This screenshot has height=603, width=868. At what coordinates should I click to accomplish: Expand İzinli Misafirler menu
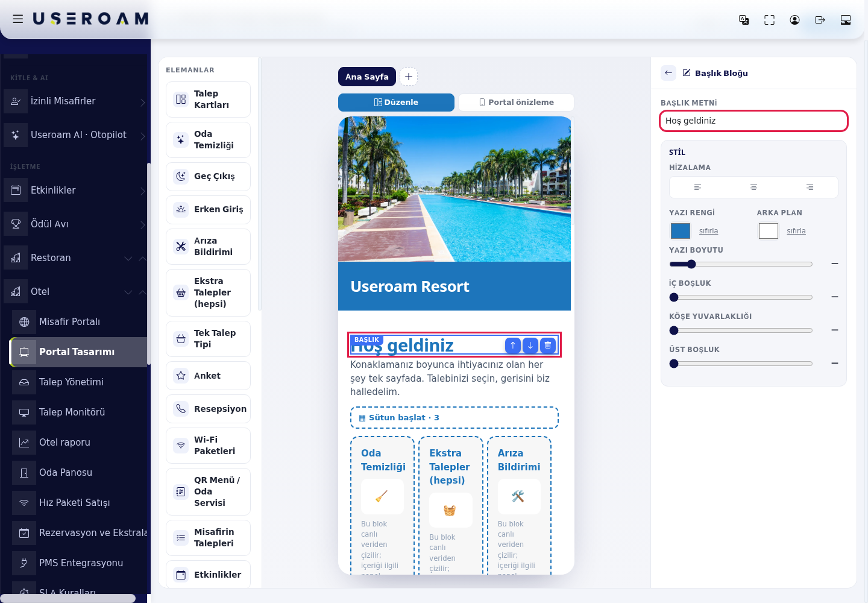75,101
